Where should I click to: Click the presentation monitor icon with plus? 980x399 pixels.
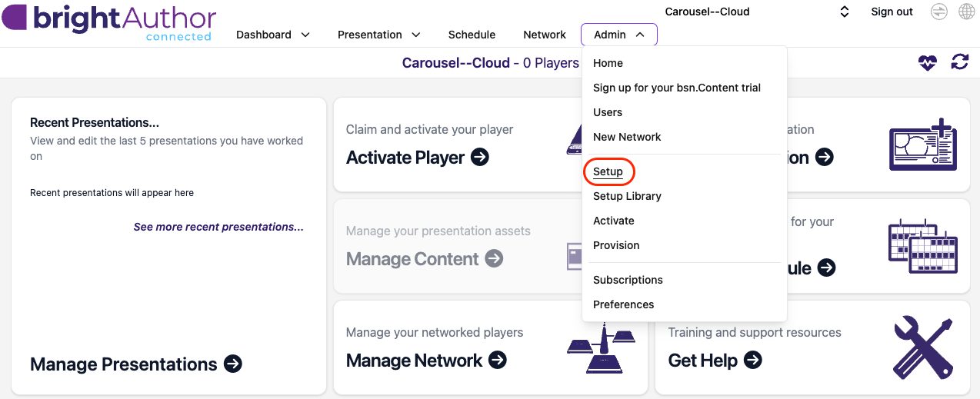tap(922, 144)
